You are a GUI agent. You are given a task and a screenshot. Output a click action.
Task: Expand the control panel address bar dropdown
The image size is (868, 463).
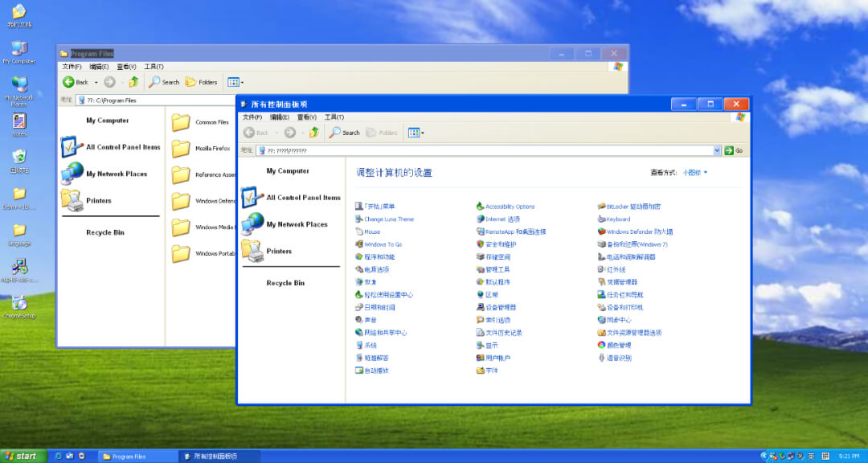coord(717,150)
